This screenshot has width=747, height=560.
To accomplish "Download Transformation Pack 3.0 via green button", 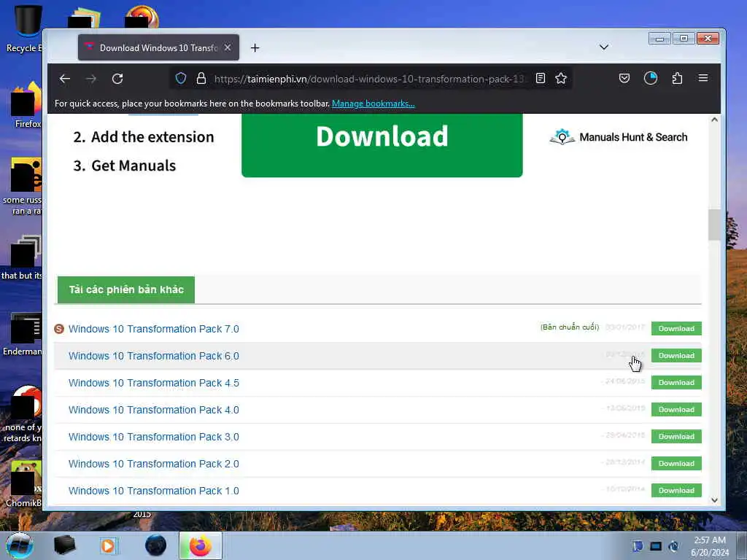I will 676,437.
